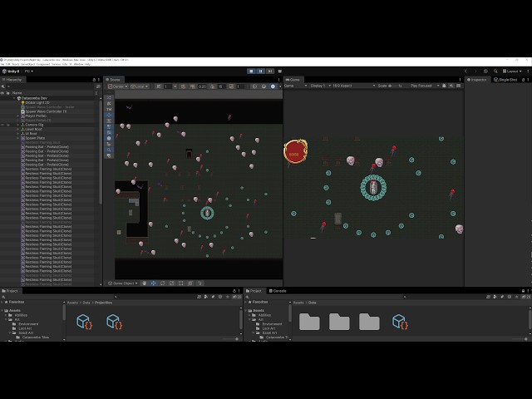The image size is (532, 399).
Task: Click Projectiles breadcrumb in left Project panel
Action: tap(103, 303)
